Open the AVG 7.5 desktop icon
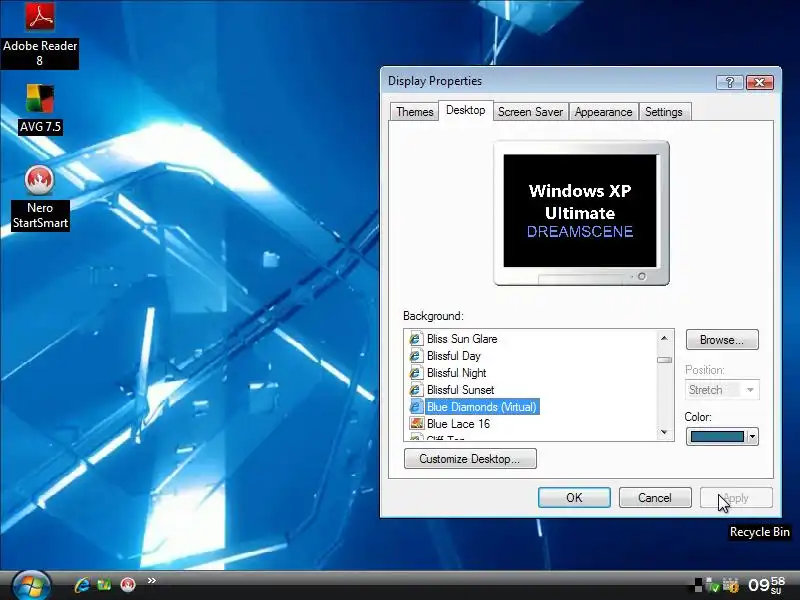The width and height of the screenshot is (800, 600). [x=40, y=109]
